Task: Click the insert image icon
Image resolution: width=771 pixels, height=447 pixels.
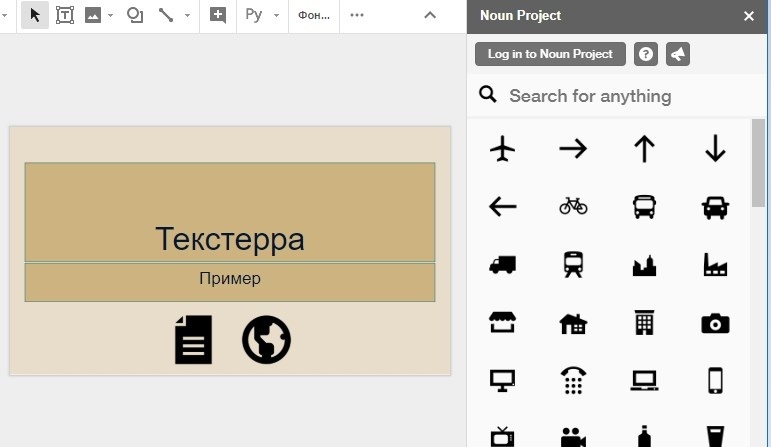Action: (x=93, y=15)
